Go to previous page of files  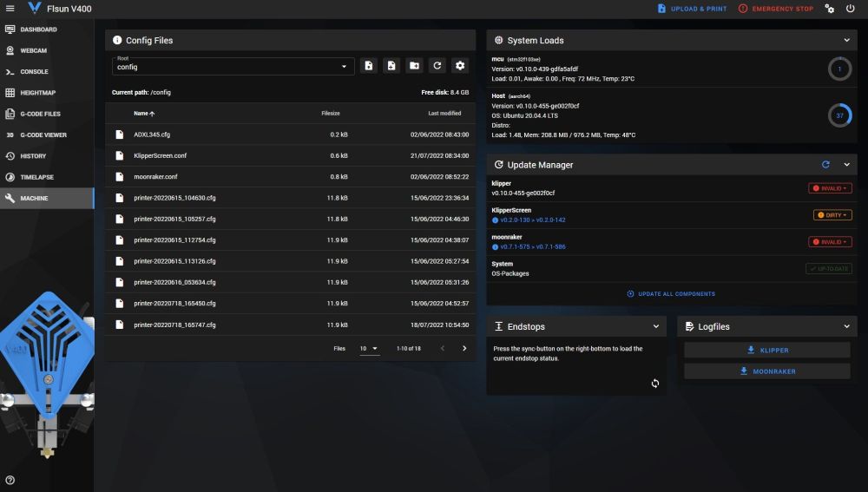tap(443, 348)
